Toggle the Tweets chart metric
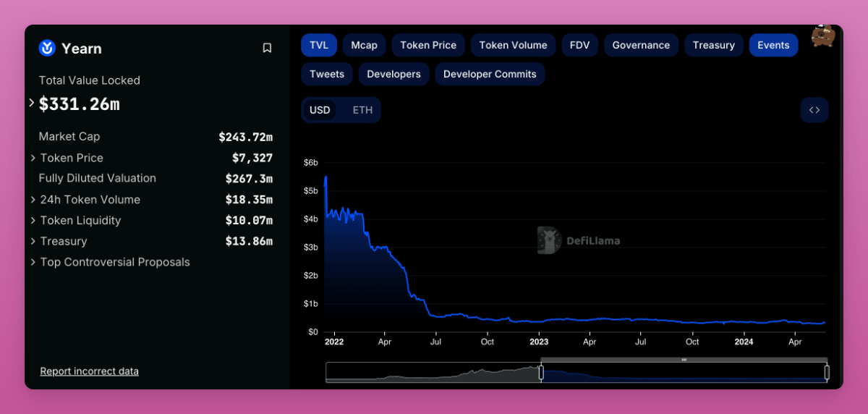The height and width of the screenshot is (414, 868). 327,74
